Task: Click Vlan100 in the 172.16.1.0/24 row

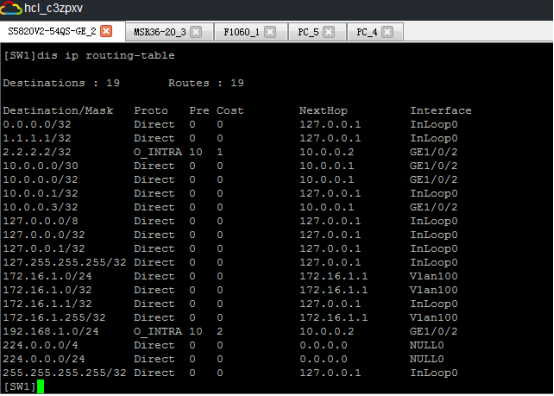Action: click(x=434, y=276)
